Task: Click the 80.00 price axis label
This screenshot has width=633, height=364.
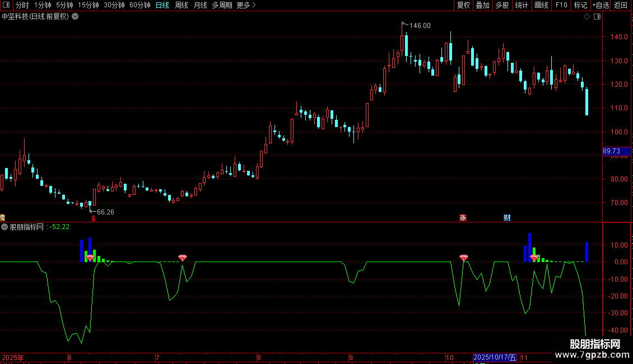Action: click(619, 179)
